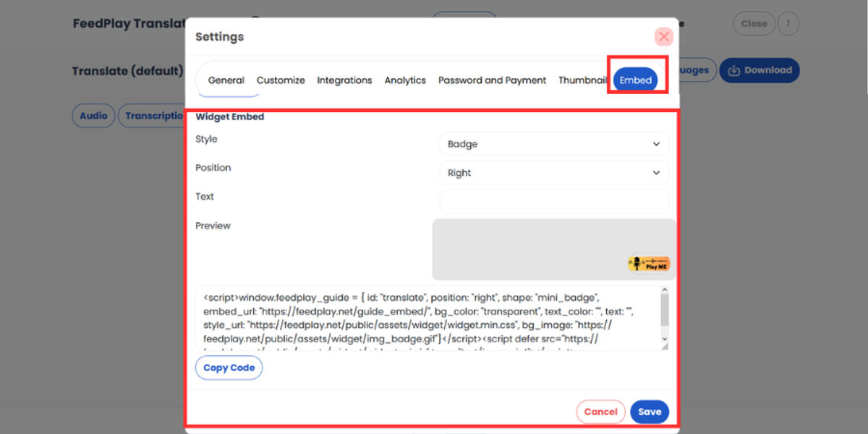This screenshot has width=868, height=434.
Task: Open the Password and Payment tab
Action: tap(492, 80)
